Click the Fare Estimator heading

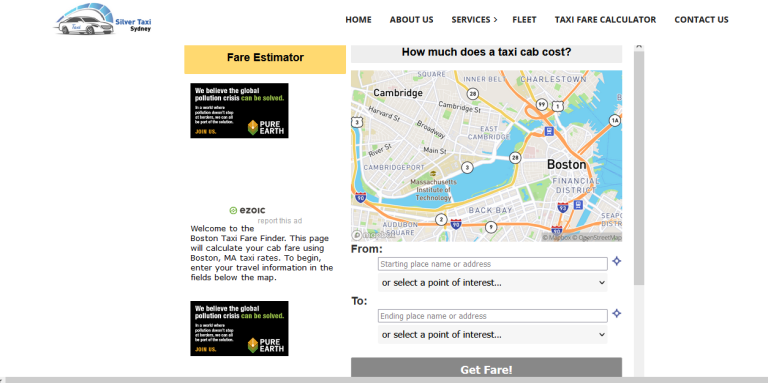tap(265, 58)
